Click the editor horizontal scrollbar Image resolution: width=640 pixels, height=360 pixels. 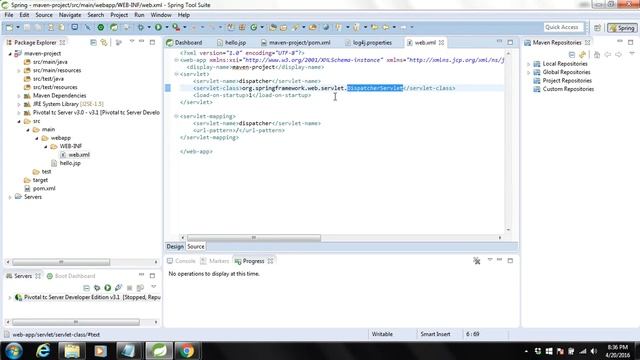pyautogui.click(x=254, y=238)
